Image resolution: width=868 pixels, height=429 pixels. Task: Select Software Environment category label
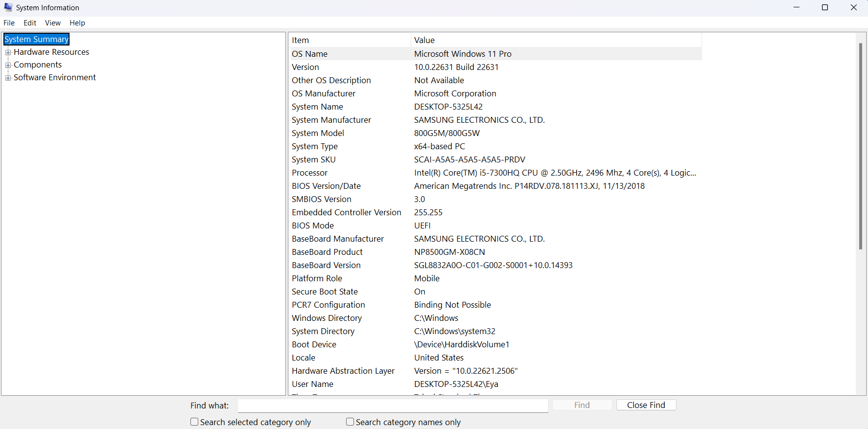(55, 77)
